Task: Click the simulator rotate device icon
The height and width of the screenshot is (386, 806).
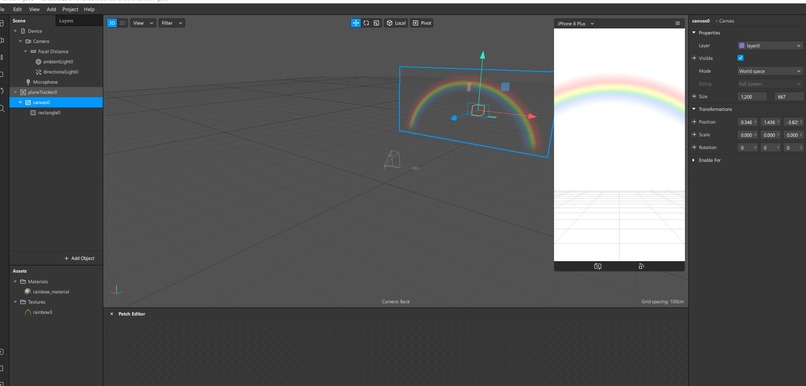Action: tap(641, 266)
